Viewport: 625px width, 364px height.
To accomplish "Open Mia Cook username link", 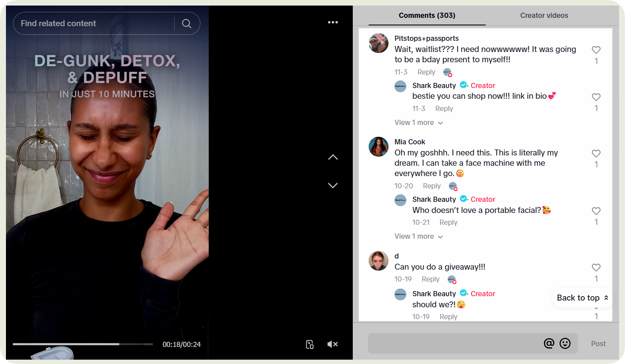I will pos(410,142).
